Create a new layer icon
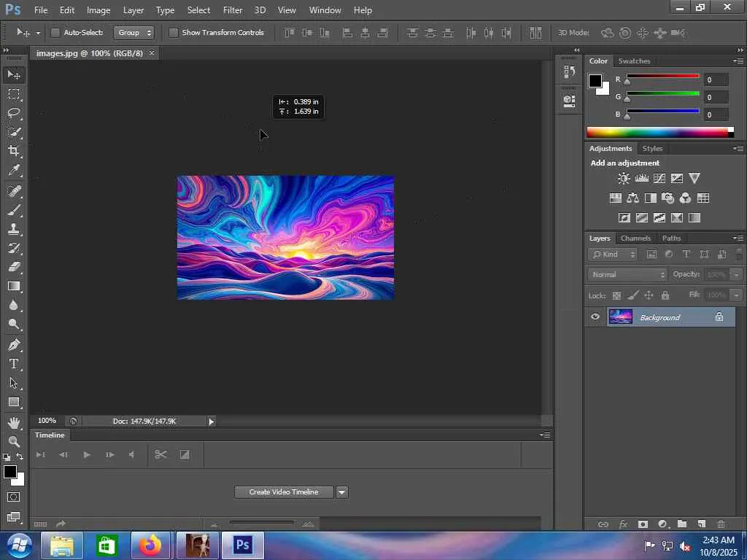This screenshot has height=560, width=747. (701, 524)
